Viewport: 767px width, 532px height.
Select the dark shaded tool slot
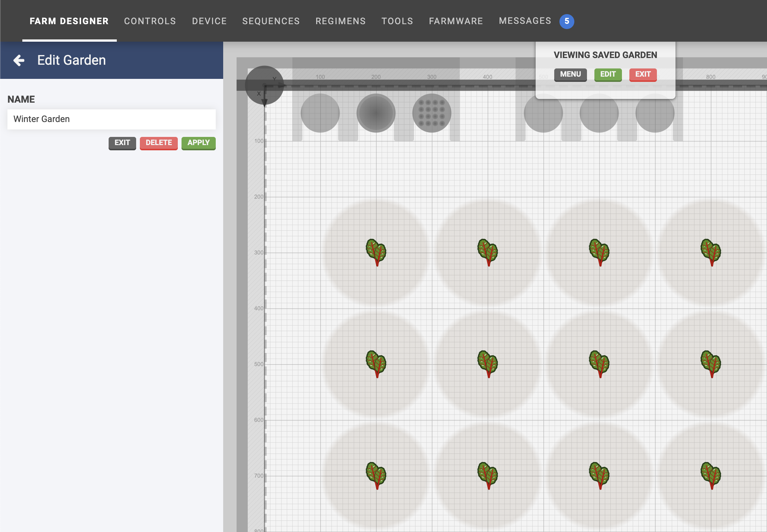coord(376,113)
